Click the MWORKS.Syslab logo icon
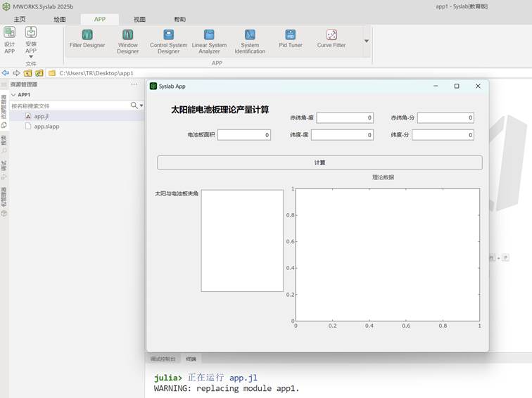The width and height of the screenshot is (532, 398). pyautogui.click(x=6, y=6)
